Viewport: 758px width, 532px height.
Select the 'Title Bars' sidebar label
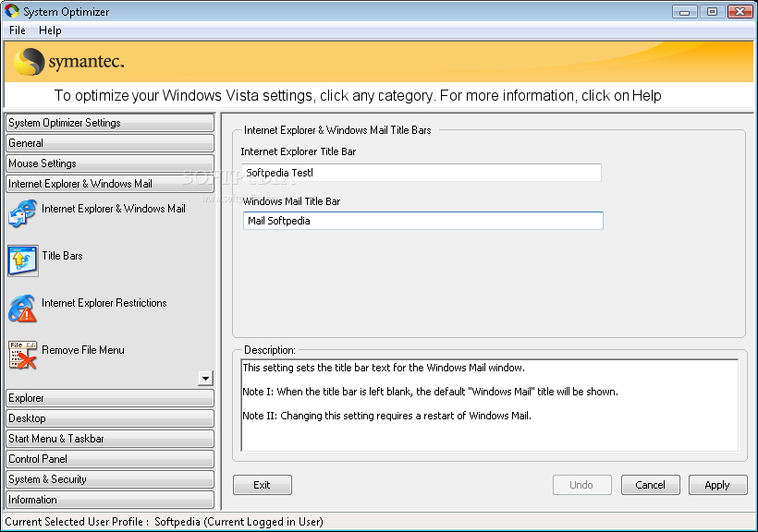point(62,256)
